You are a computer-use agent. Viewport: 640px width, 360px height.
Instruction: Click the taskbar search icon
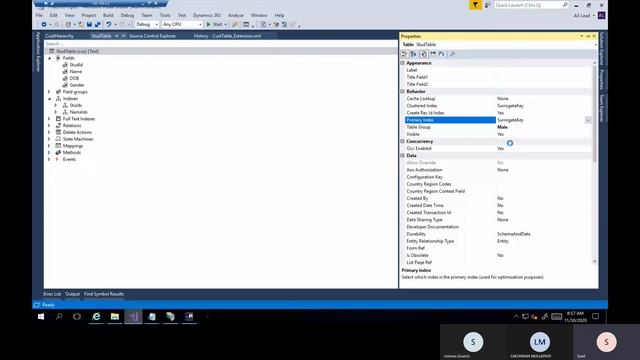[x=59, y=316]
